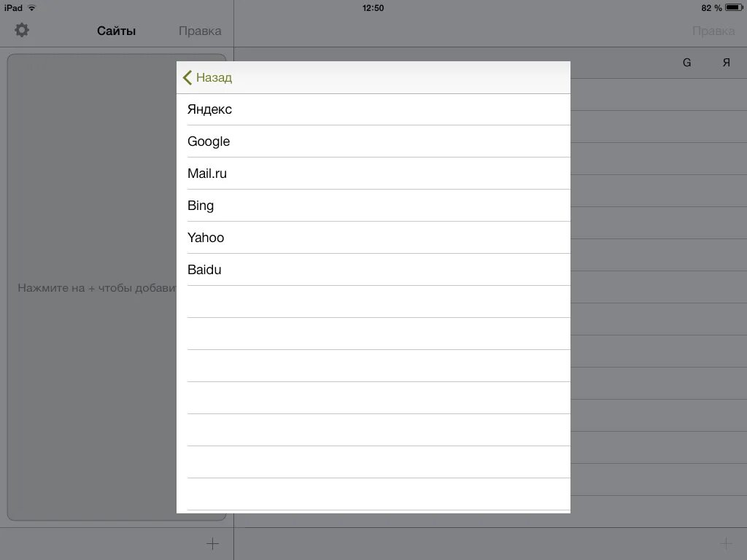Pick Bing from the list

[373, 205]
